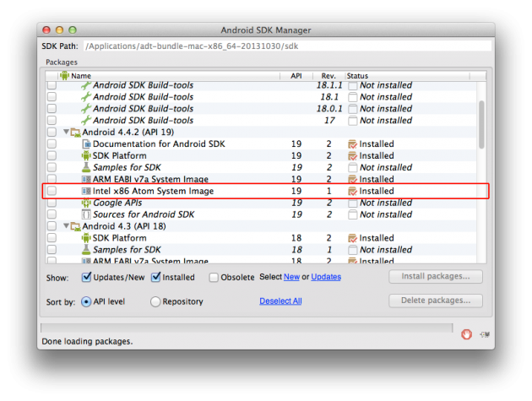Click the Documentation for Android SDK package icon

tap(86, 144)
